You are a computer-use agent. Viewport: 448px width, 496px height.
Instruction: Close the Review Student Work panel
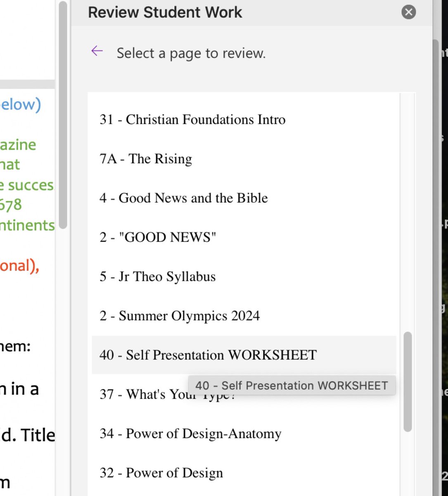(x=408, y=12)
